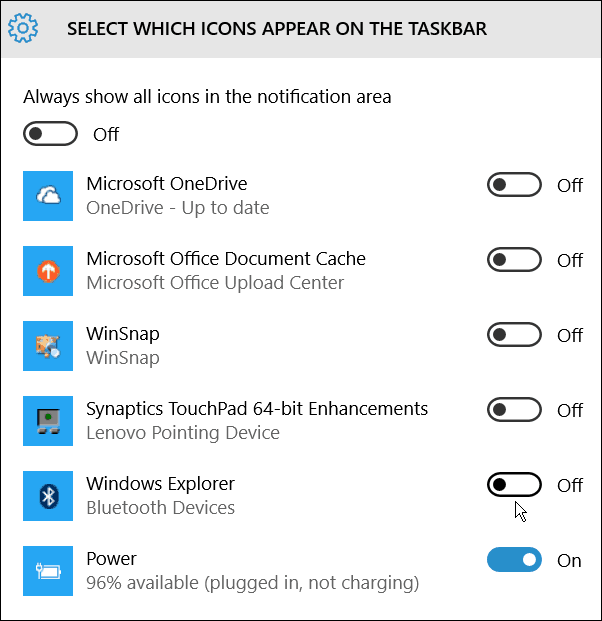Click the Select Which Icons Appear header title
The height and width of the screenshot is (621, 602).
[277, 29]
